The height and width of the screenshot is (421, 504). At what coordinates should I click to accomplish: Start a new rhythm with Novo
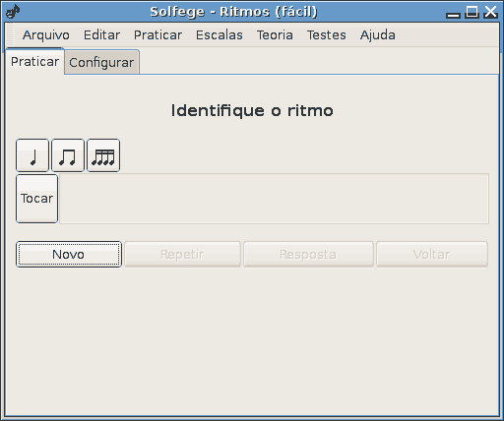[x=69, y=255]
